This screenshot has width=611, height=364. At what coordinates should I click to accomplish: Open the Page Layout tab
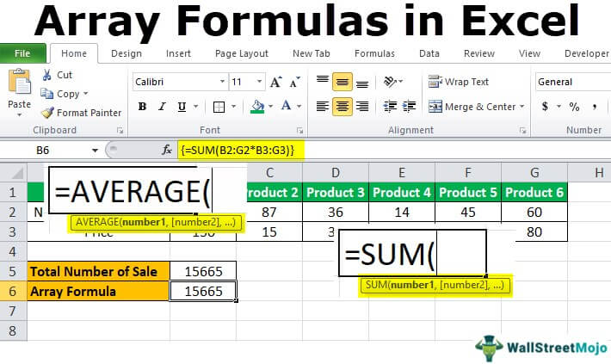point(241,53)
